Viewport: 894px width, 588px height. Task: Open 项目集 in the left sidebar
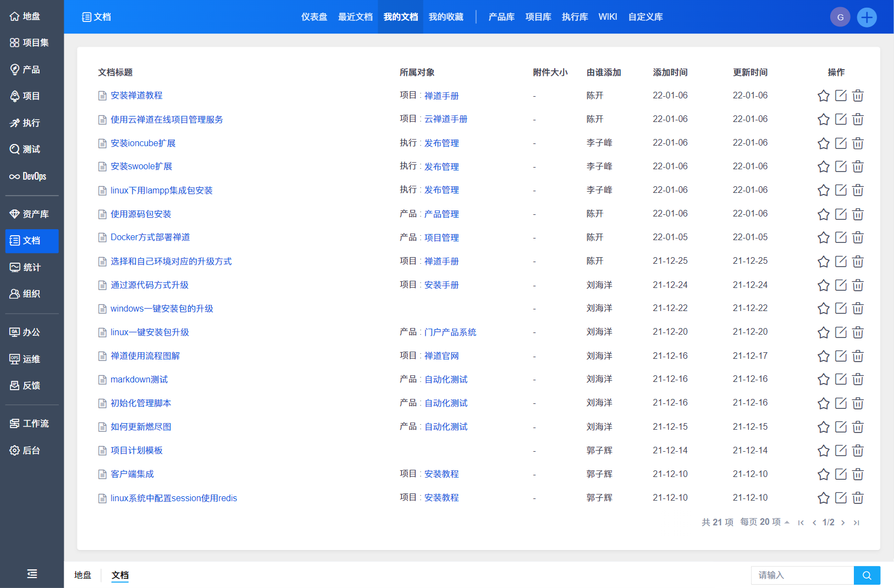(x=30, y=43)
